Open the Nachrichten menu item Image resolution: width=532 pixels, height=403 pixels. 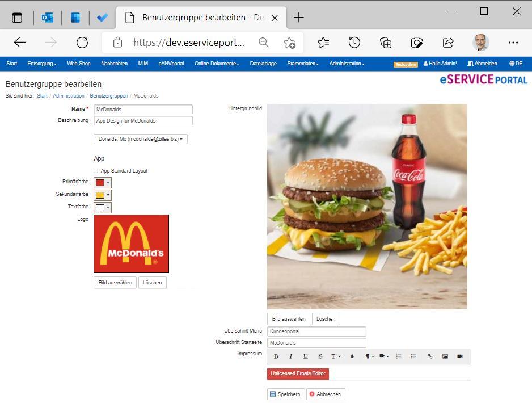tap(115, 64)
